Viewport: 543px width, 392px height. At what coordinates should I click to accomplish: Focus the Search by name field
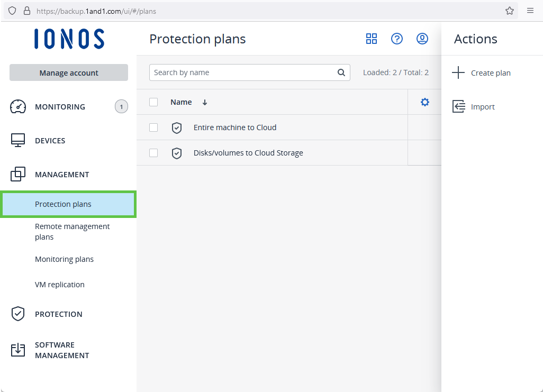[243, 72]
